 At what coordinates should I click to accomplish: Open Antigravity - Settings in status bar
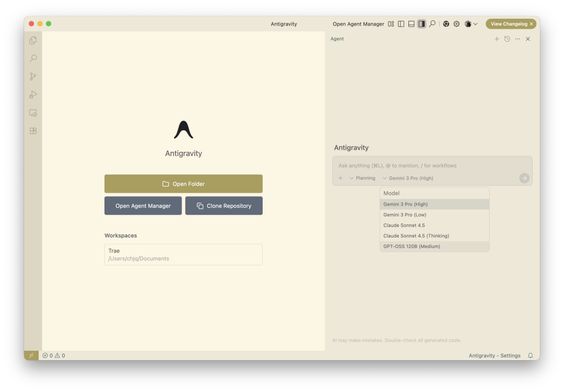pos(495,355)
